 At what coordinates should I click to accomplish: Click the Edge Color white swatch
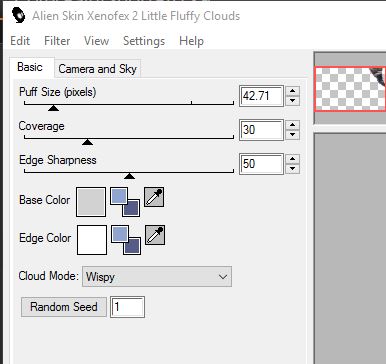pos(92,240)
